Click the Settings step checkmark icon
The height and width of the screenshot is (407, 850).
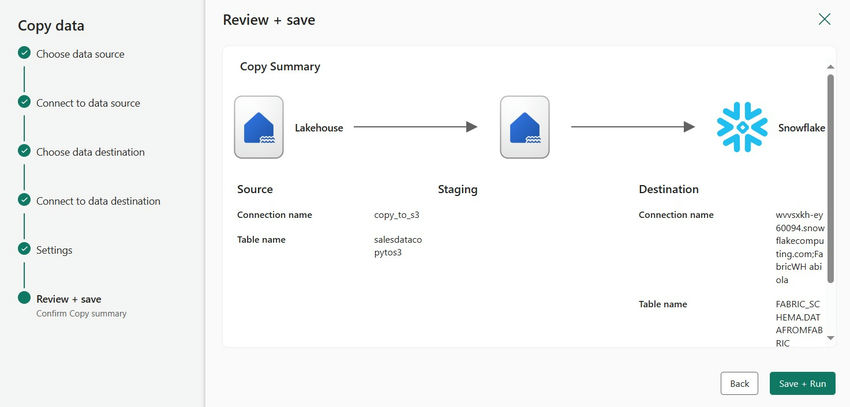(24, 249)
